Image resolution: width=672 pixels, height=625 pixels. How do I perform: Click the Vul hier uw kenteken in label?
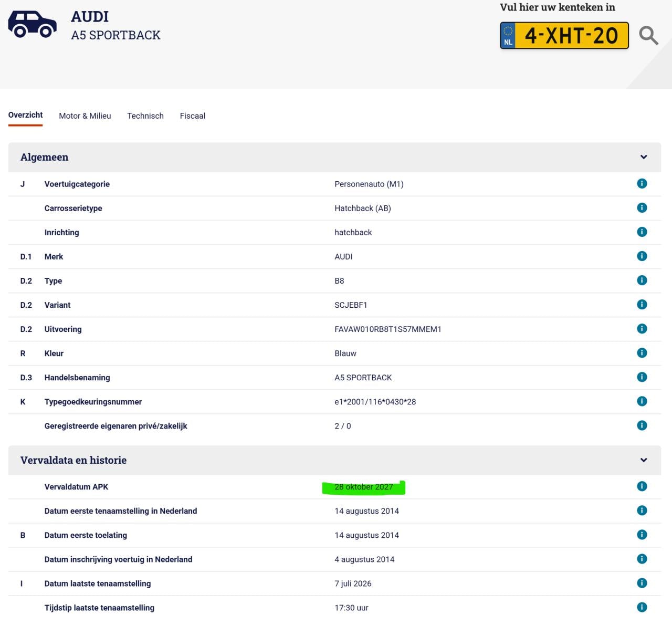click(558, 7)
